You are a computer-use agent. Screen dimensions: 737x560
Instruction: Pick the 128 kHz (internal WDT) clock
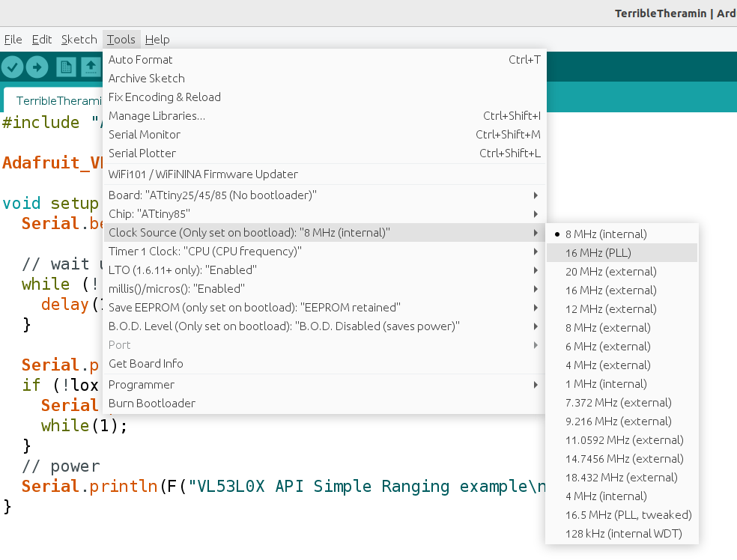[623, 534]
